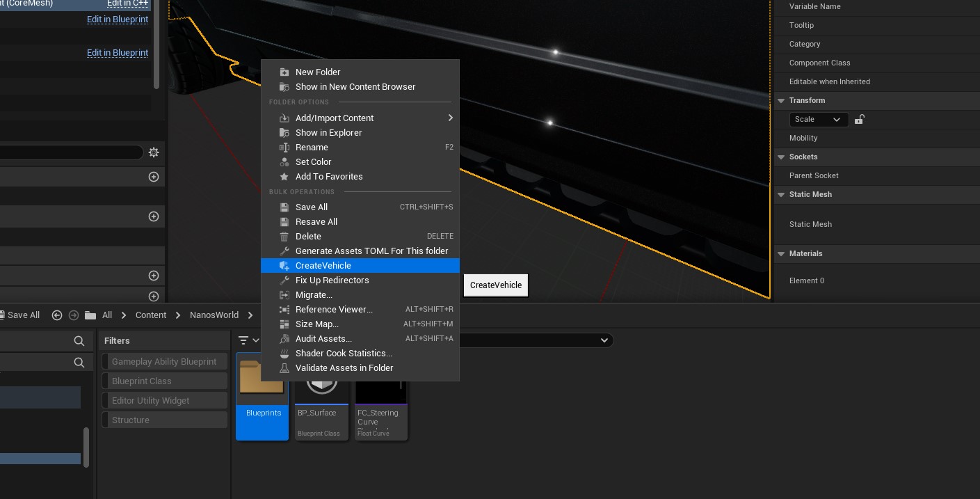Pick Set Color from folder options
This screenshot has height=499, width=980.
pos(313,162)
